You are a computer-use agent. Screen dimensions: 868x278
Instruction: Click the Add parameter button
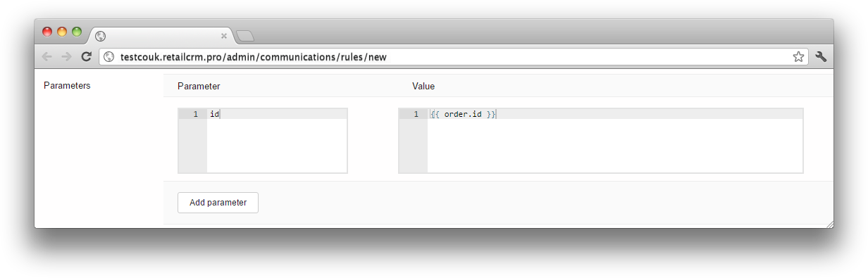[218, 203]
